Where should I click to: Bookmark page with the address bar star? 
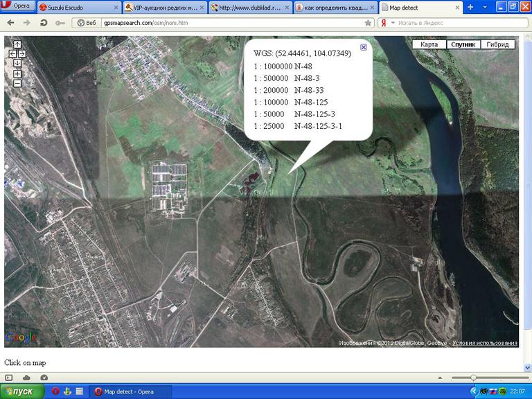(368, 23)
